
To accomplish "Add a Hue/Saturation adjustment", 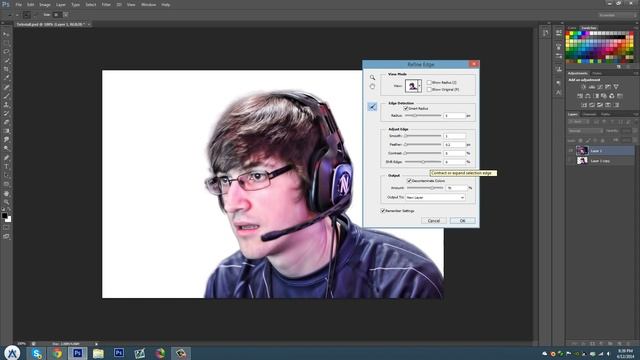I will 580,96.
